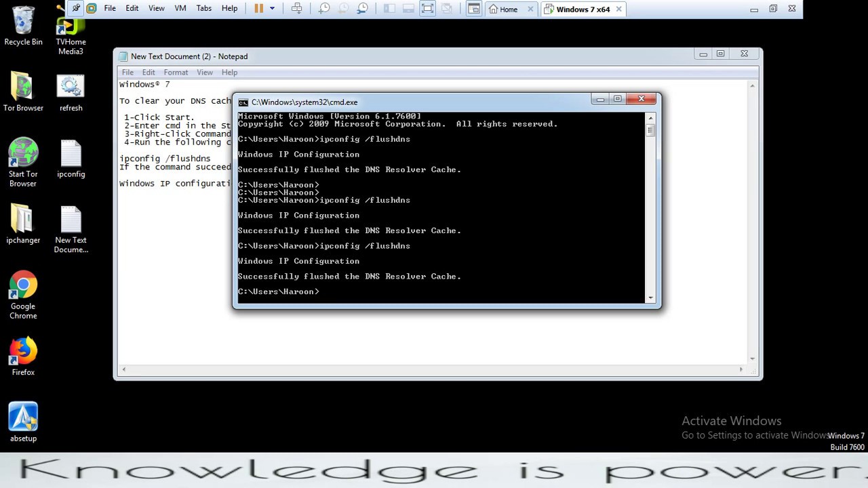This screenshot has height=488, width=868.
Task: Open the VMware View menu
Action: click(157, 9)
